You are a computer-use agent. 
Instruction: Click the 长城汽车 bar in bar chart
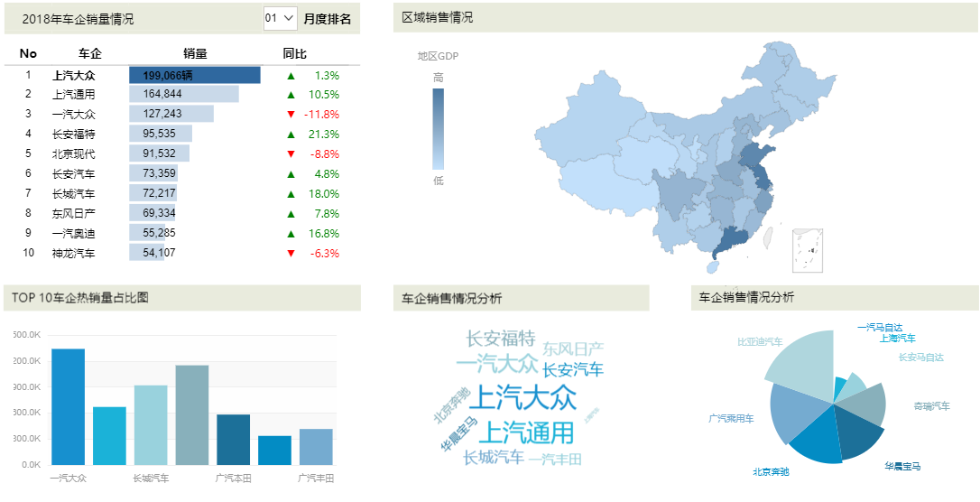(x=151, y=425)
